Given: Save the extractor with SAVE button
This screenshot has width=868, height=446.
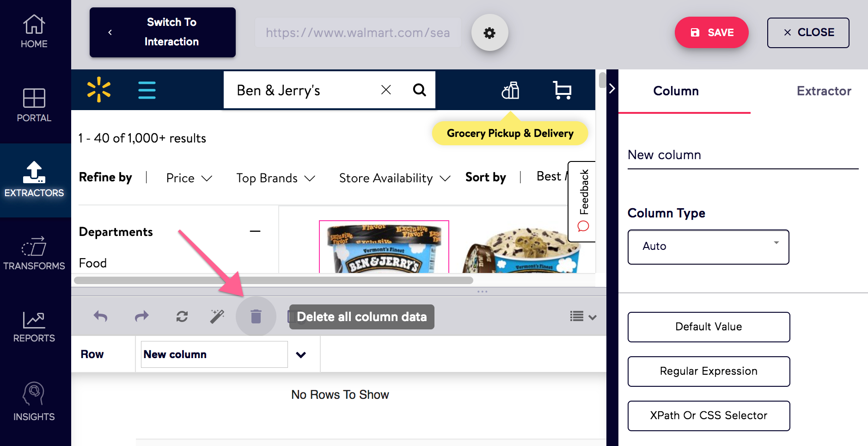Looking at the screenshot, I should 711,32.
